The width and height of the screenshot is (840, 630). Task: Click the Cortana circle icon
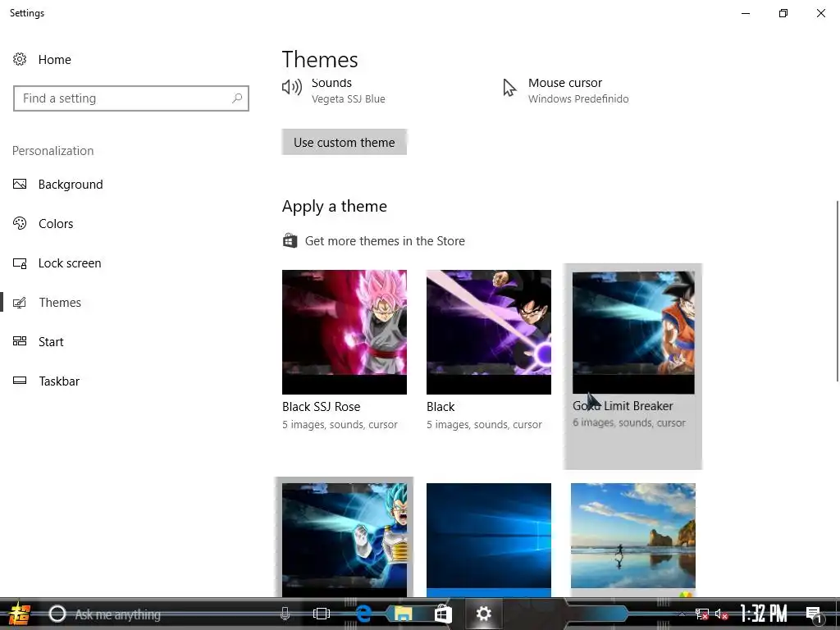pos(57,614)
